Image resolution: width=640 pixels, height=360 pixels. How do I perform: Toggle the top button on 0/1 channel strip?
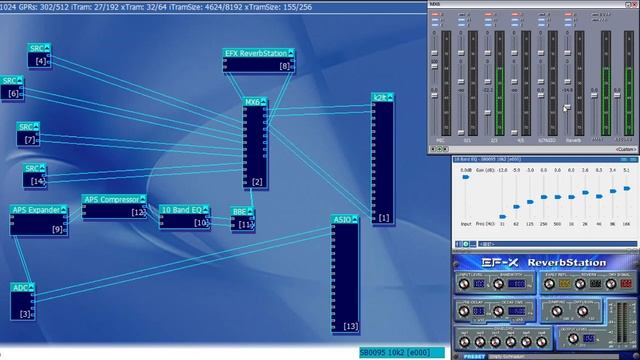coord(461,14)
